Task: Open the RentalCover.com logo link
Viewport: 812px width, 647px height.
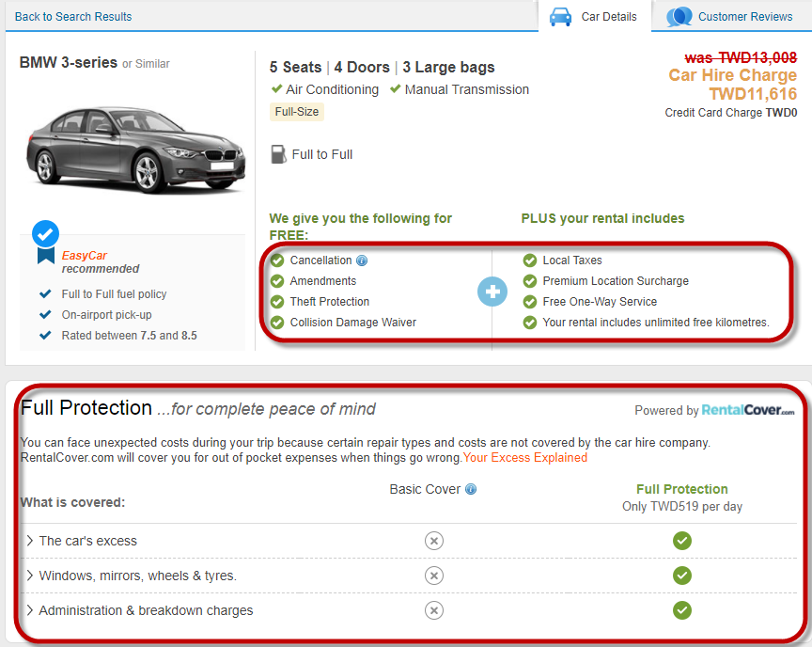Action: tap(748, 410)
